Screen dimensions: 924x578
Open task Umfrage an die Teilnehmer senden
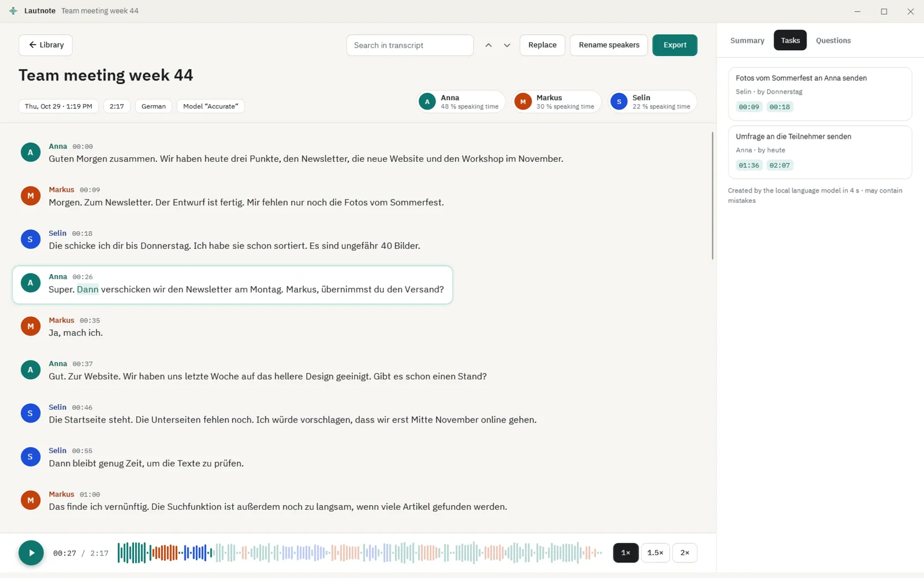(819, 152)
